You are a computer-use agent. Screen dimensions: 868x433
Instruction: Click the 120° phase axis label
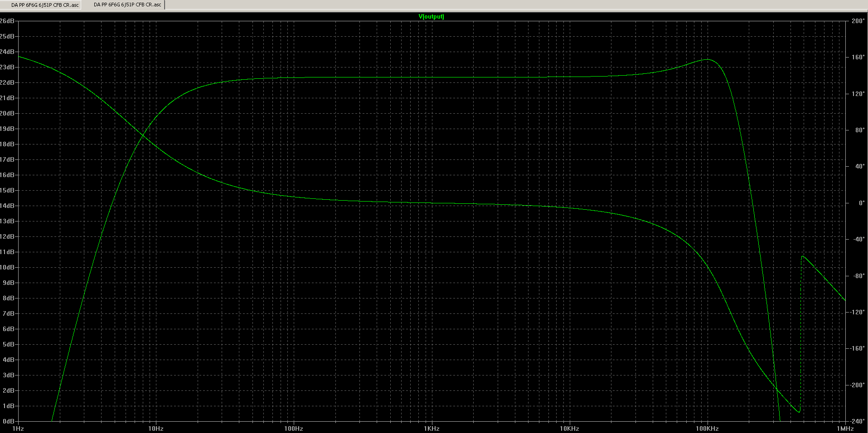pos(858,94)
